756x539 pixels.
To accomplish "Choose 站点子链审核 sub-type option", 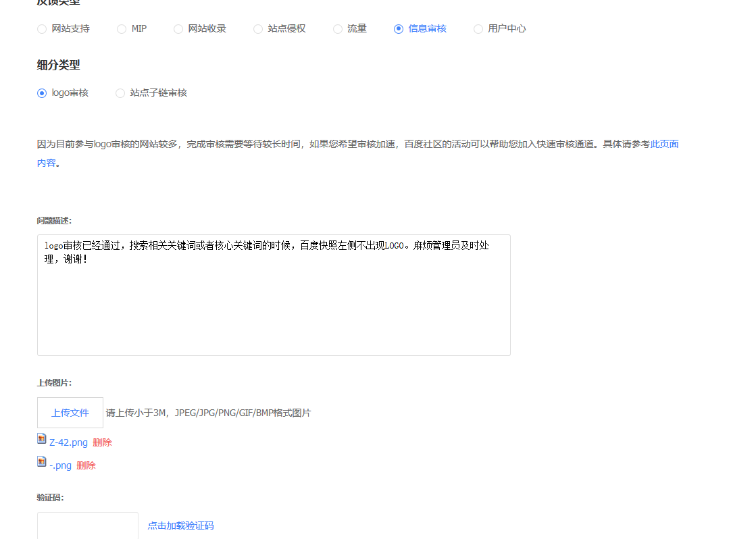I will 120,93.
